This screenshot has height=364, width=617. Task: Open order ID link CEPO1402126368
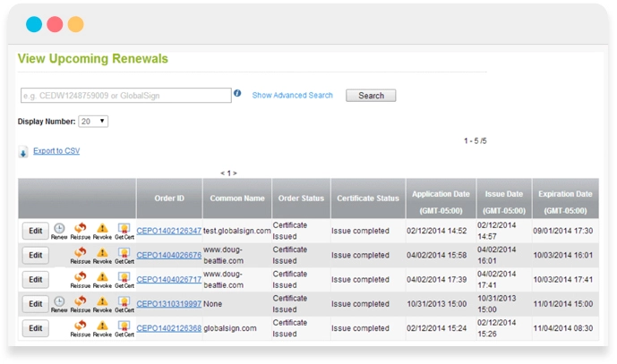pyautogui.click(x=168, y=328)
